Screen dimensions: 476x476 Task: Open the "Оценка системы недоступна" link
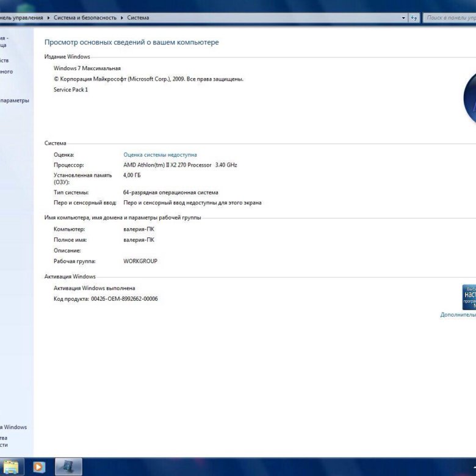click(160, 155)
